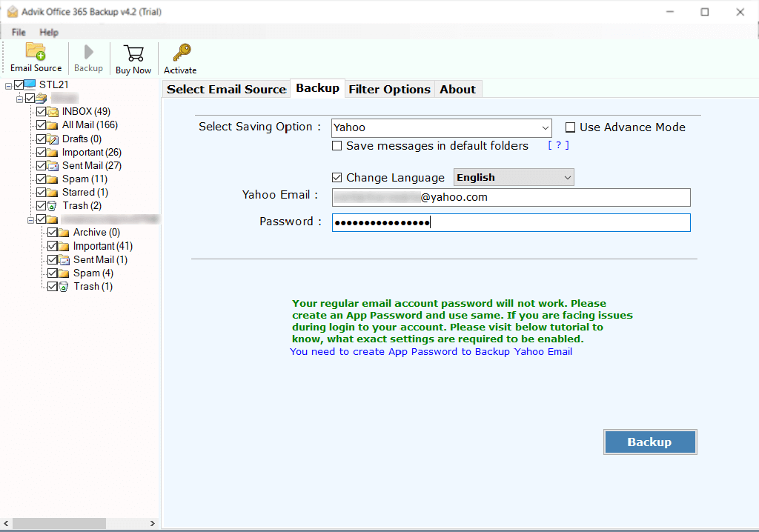Image resolution: width=759 pixels, height=532 pixels.
Task: Open the Buy Now cart icon
Action: click(x=133, y=53)
